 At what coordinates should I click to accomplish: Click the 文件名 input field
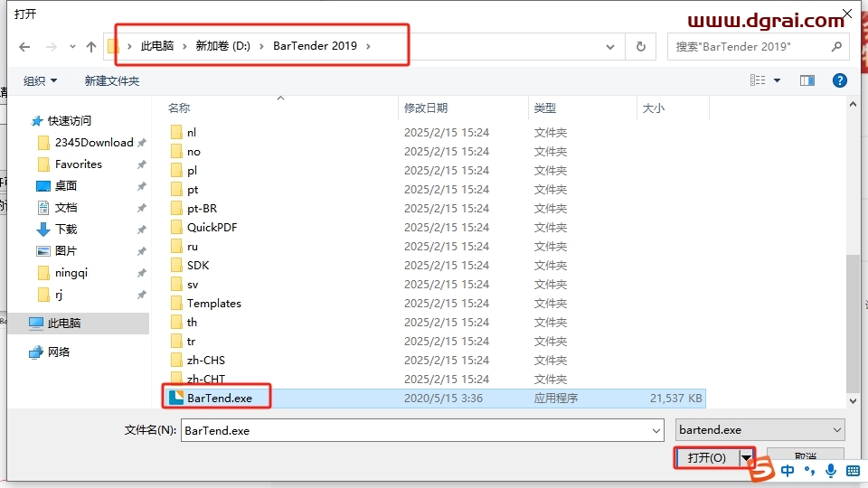(x=422, y=430)
